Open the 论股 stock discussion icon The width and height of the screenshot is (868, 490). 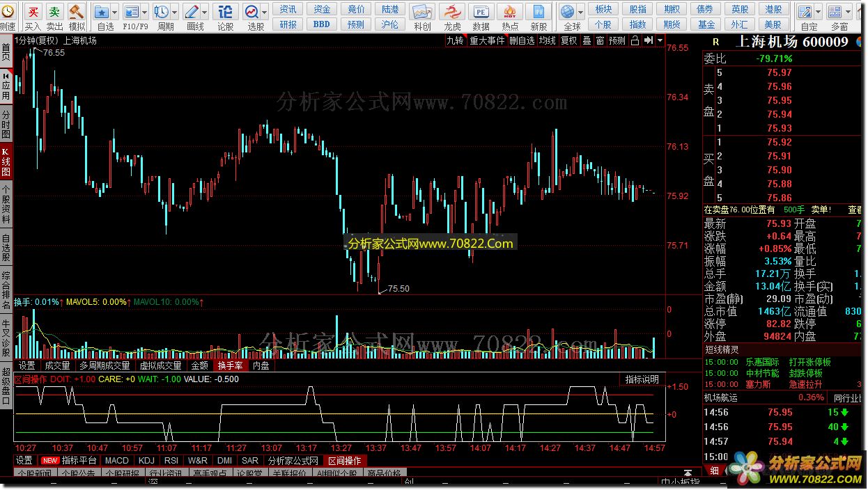point(226,12)
